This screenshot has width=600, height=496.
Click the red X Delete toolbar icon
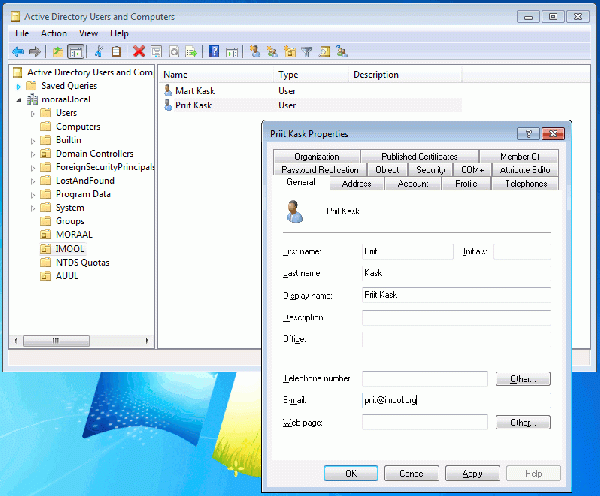(139, 51)
